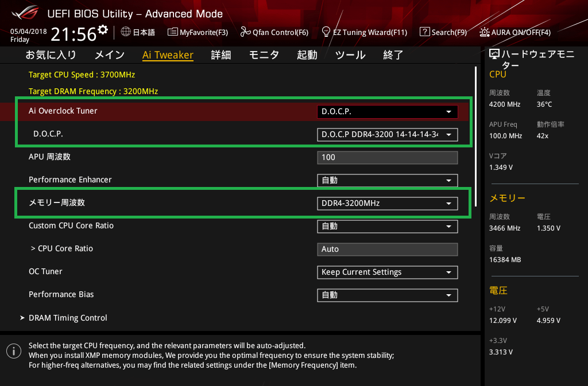Click +12V value 12.099 V
Image resolution: width=588 pixels, height=386 pixels.
(x=503, y=321)
